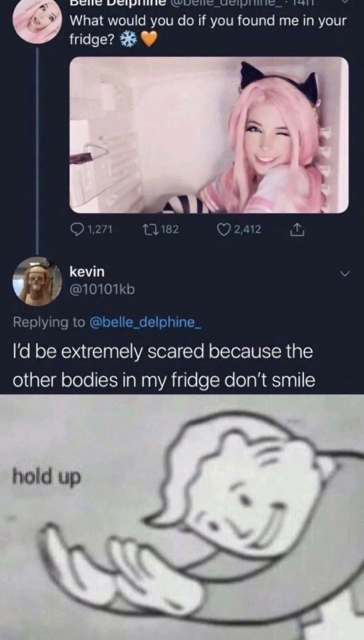Click the like count number 2,412

coord(247,230)
